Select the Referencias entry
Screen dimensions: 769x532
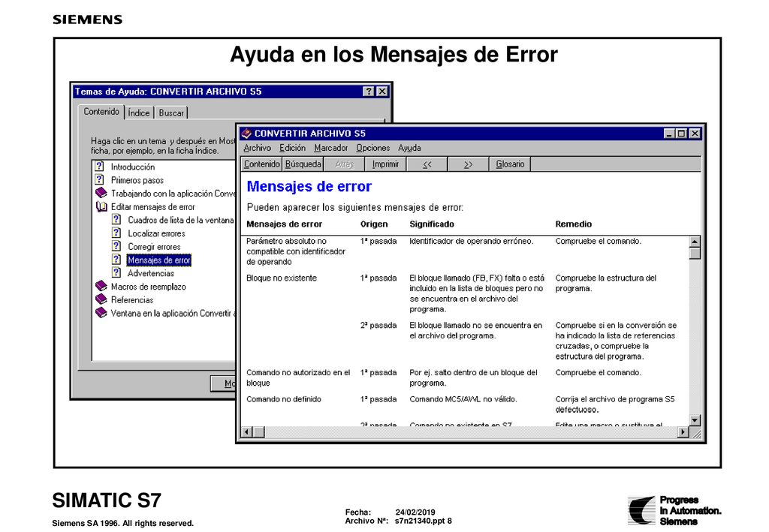[x=132, y=300]
